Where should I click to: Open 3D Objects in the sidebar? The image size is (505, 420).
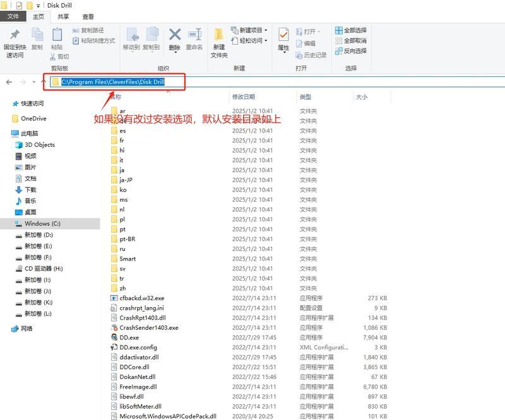pyautogui.click(x=35, y=145)
